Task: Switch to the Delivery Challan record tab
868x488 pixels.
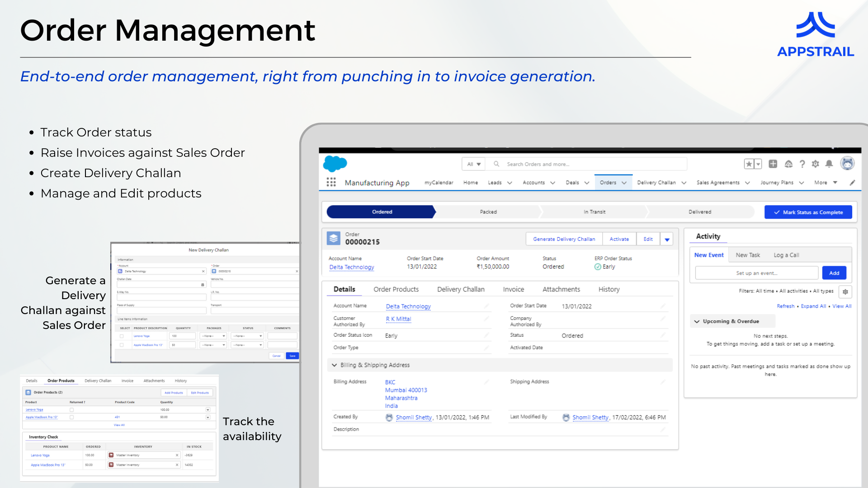Action: (x=461, y=289)
